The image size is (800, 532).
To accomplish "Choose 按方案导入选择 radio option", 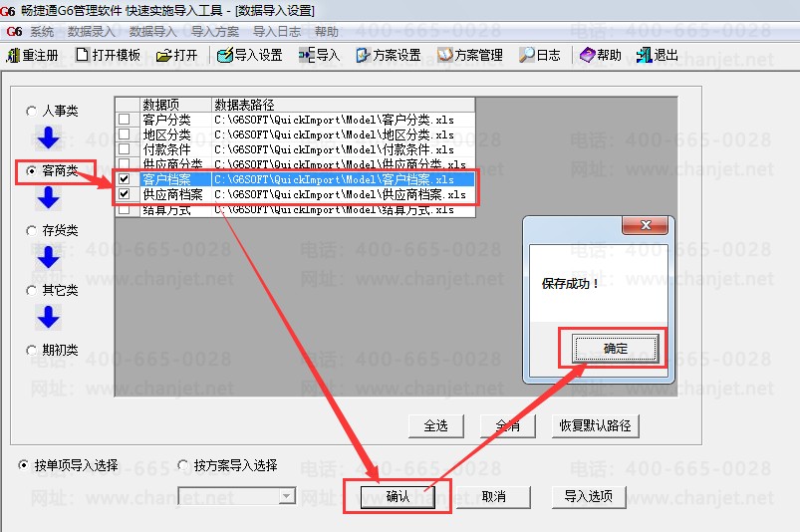I will [182, 465].
